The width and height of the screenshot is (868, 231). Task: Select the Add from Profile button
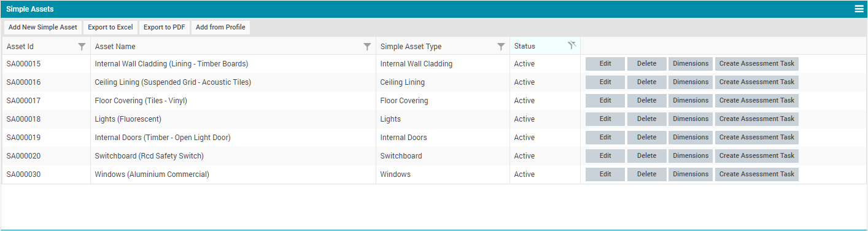(x=220, y=27)
